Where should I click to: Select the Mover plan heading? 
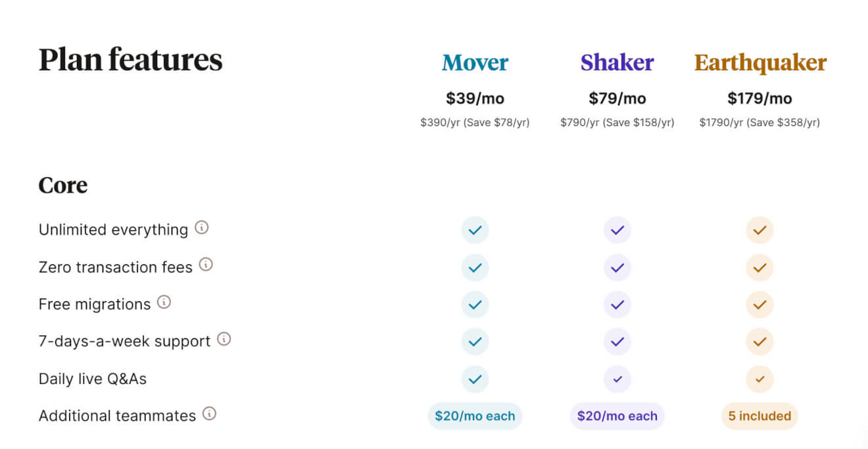pos(475,62)
